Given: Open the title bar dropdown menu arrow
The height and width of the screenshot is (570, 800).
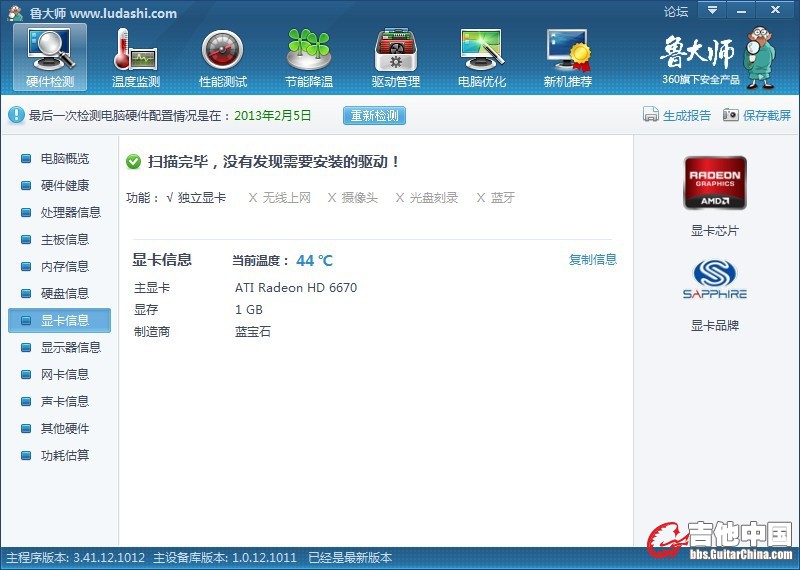Looking at the screenshot, I should click(x=711, y=10).
